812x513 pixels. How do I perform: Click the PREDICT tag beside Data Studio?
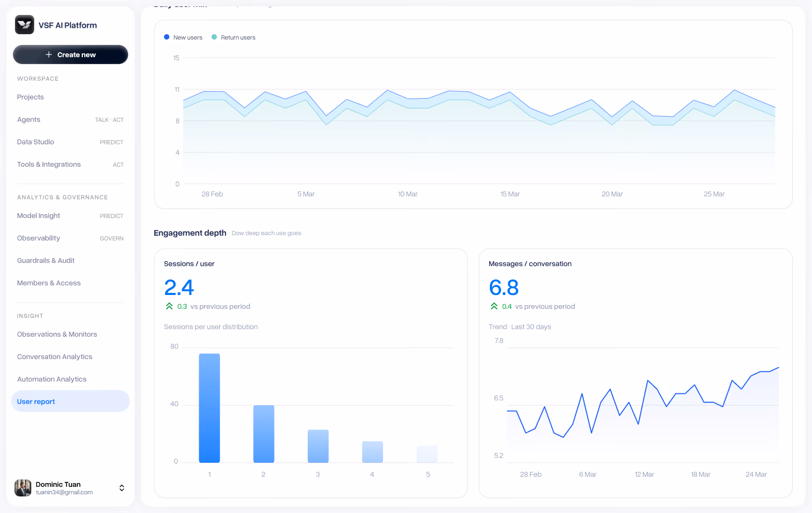point(112,143)
